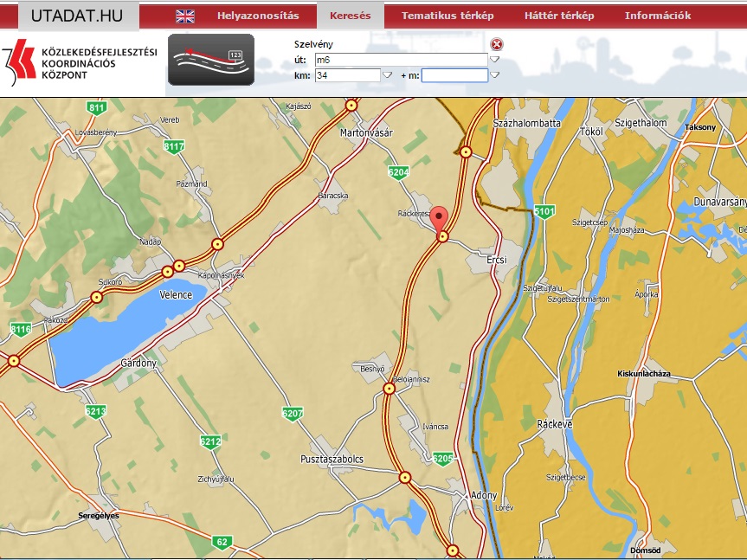Click the road section search icon
The image size is (747, 560).
tap(210, 60)
